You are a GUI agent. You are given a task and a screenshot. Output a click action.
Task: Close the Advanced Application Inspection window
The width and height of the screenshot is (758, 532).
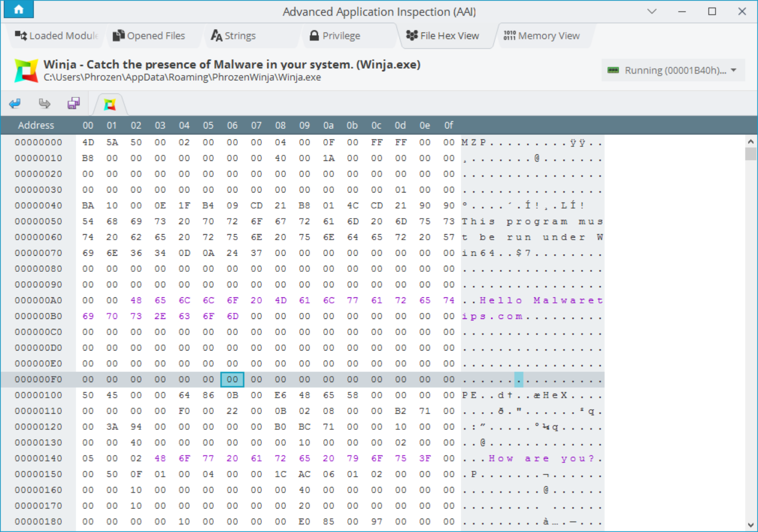(x=742, y=11)
